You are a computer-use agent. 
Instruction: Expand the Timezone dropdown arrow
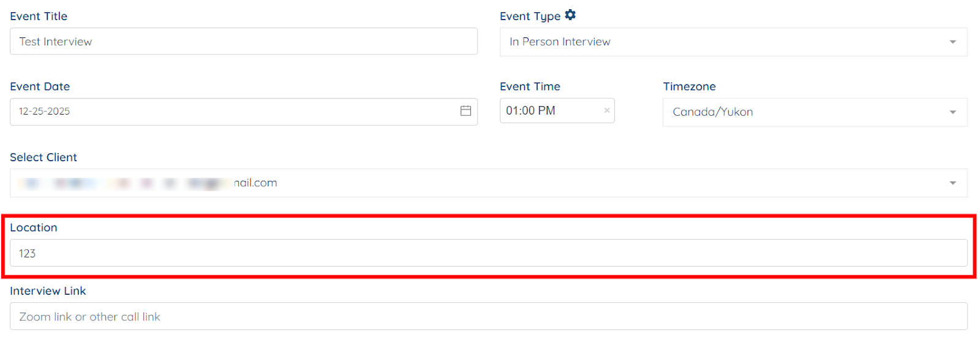tap(952, 112)
